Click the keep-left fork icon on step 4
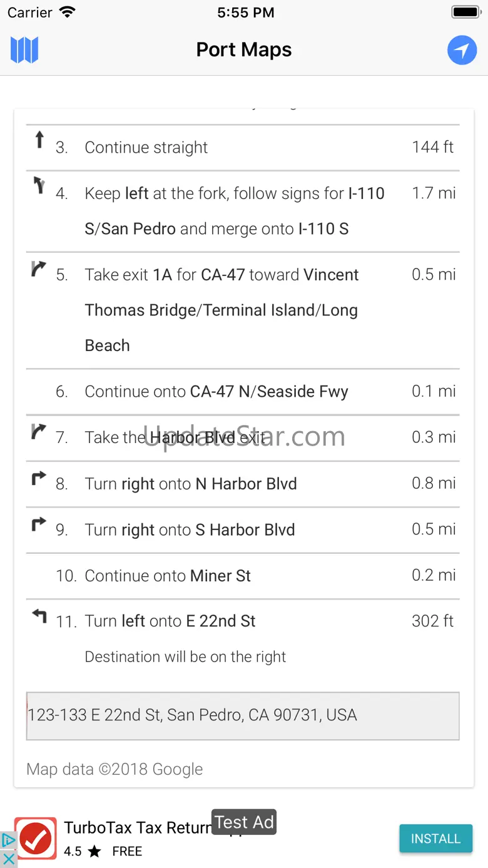The width and height of the screenshot is (488, 868). 39,185
